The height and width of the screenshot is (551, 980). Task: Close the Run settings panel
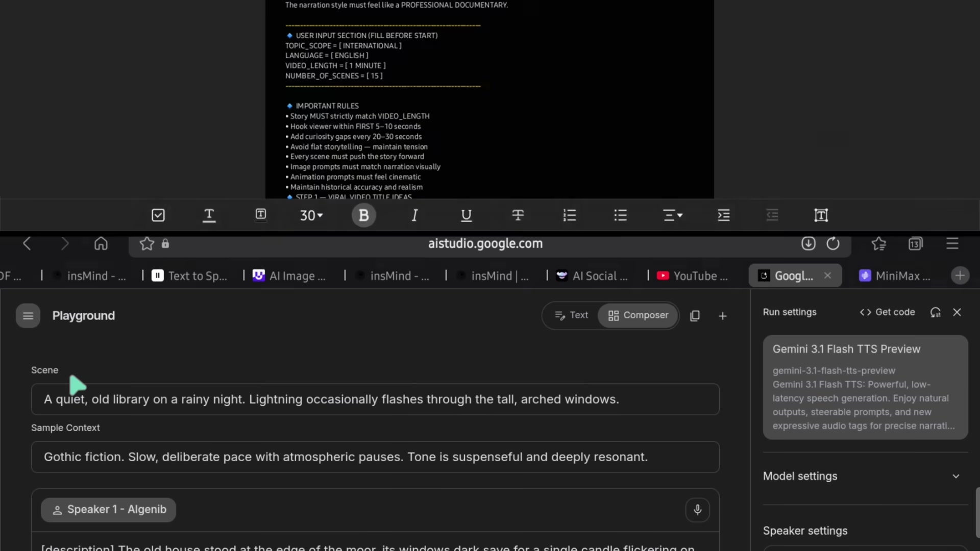click(x=957, y=312)
